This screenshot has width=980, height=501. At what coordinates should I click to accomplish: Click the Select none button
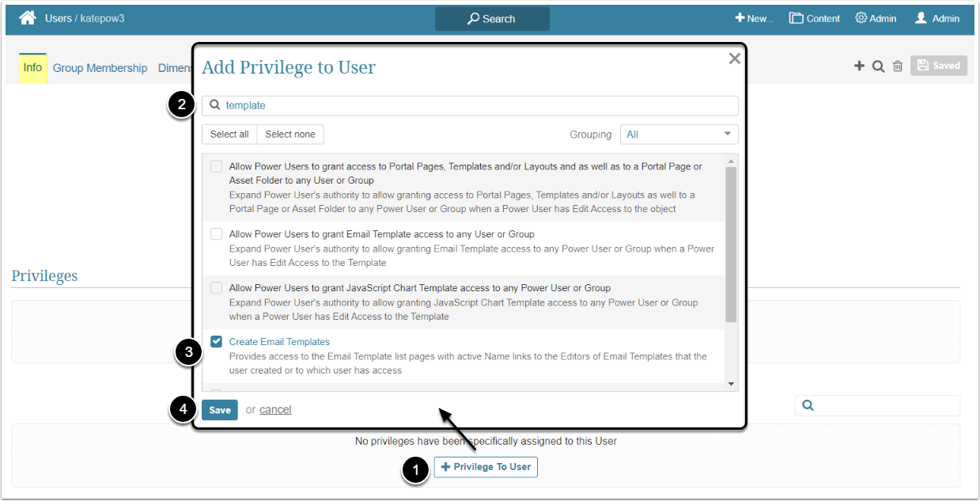pyautogui.click(x=290, y=135)
